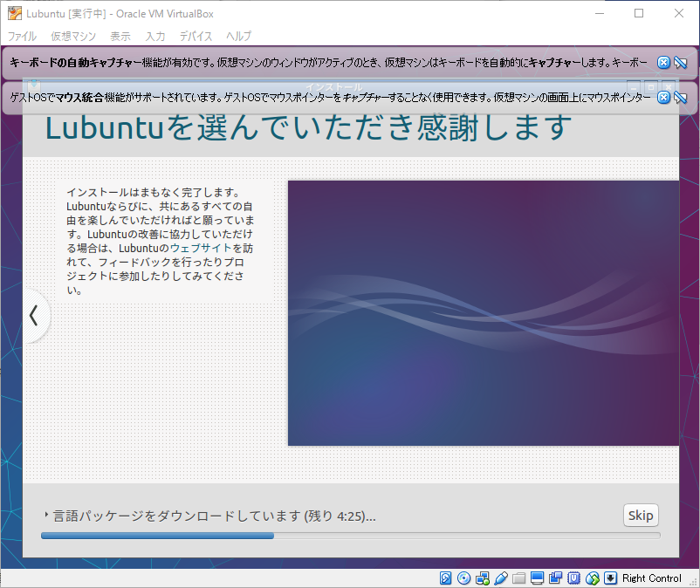The width and height of the screenshot is (700, 588).
Task: Suppress future mouse integration notifications
Action: coord(680,97)
